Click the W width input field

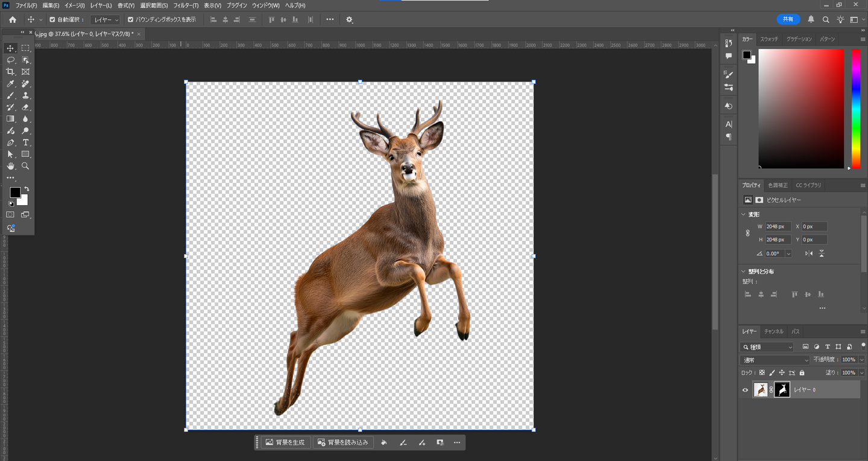(778, 227)
